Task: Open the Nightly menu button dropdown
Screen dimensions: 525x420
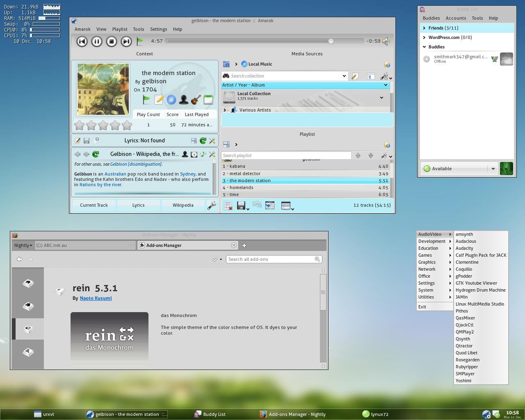Action: pos(23,245)
